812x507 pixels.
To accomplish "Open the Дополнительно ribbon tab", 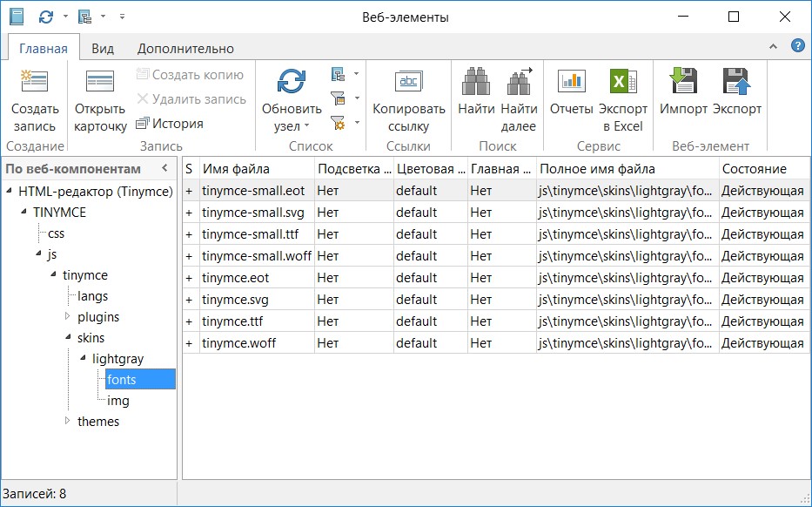I will click(185, 49).
